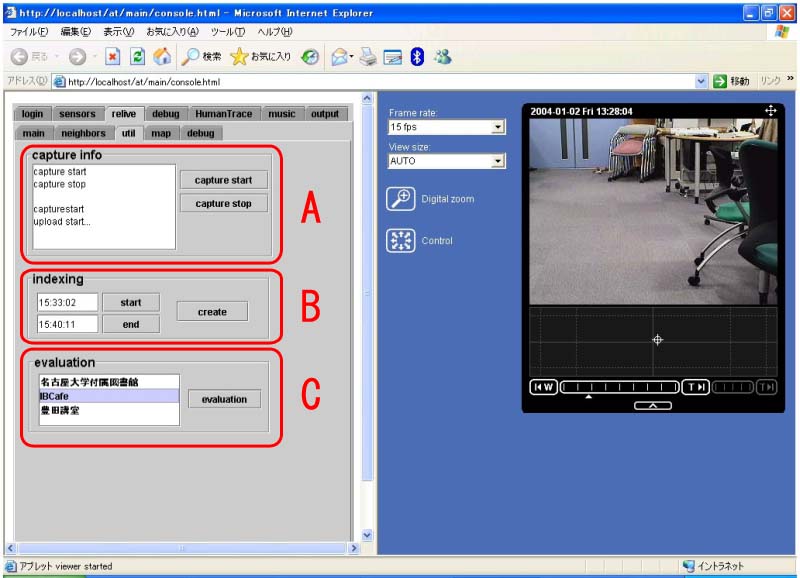This screenshot has width=800, height=578.
Task: Click the camera Control arrows icon
Action: click(x=401, y=241)
